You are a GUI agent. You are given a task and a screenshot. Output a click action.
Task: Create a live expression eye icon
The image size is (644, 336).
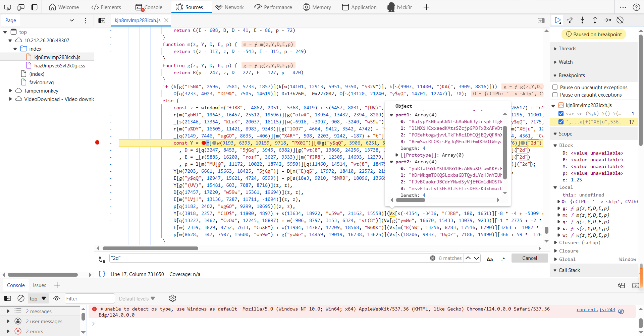pos(56,298)
